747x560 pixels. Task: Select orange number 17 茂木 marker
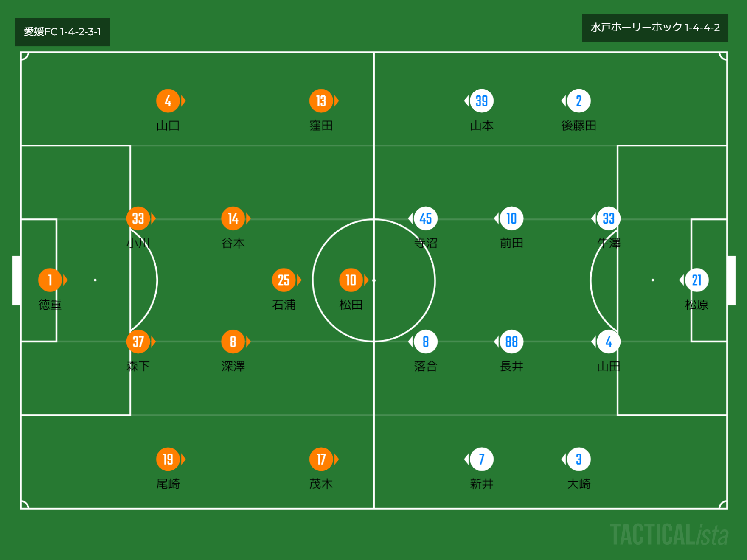click(321, 459)
